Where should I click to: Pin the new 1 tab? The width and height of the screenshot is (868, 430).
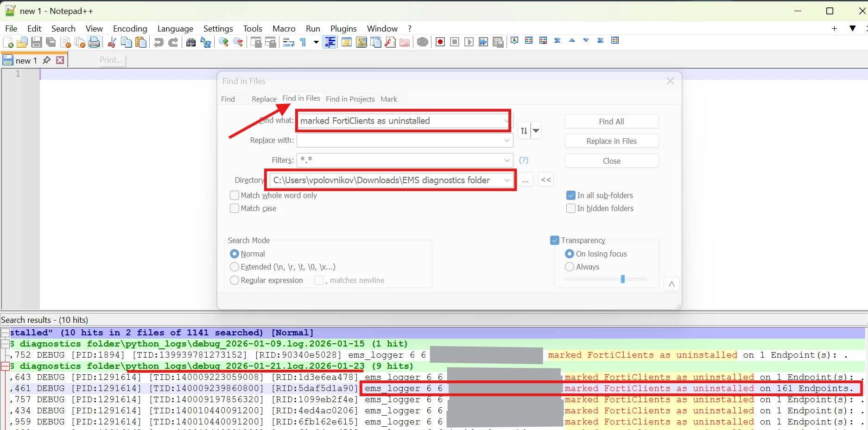tap(46, 60)
